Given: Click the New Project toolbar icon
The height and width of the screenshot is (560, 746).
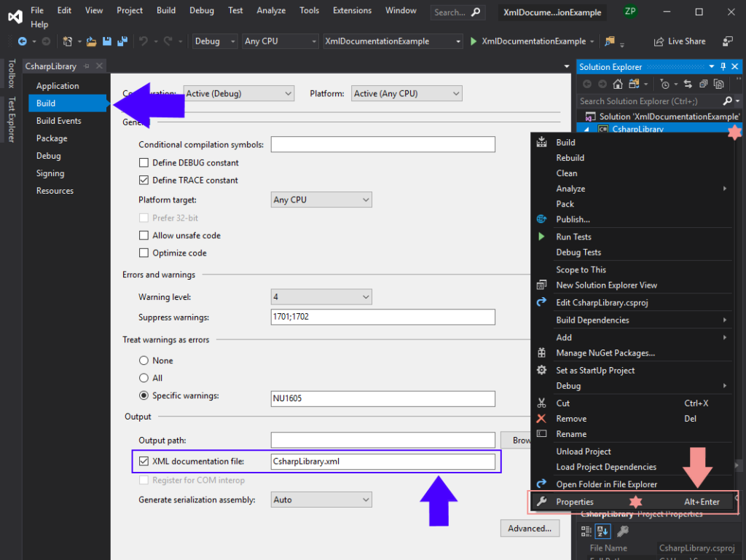Looking at the screenshot, I should click(68, 42).
